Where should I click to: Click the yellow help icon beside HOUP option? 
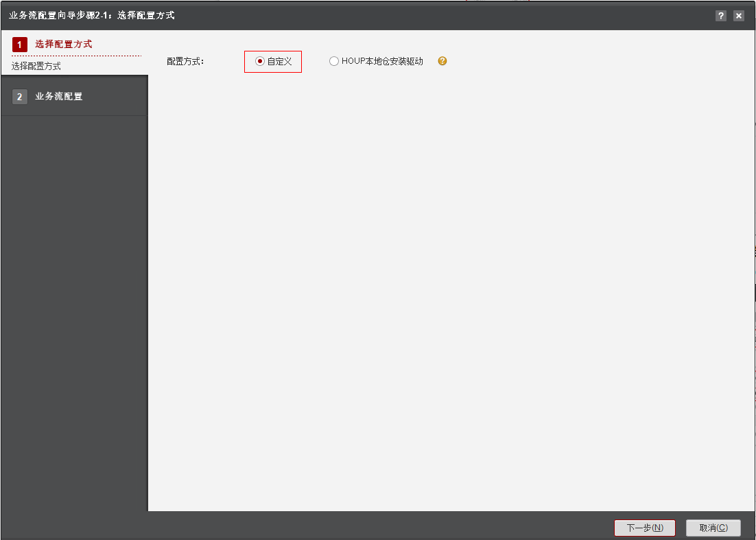[x=442, y=61]
